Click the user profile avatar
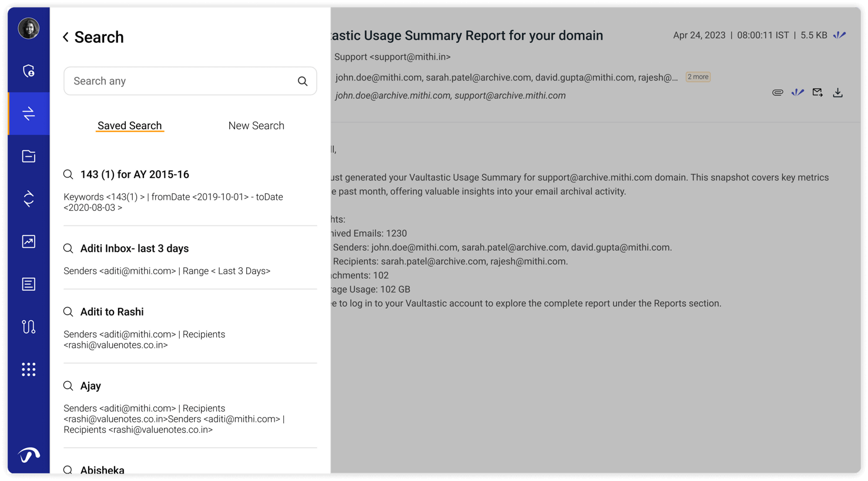The width and height of the screenshot is (868, 481). pos(28,28)
